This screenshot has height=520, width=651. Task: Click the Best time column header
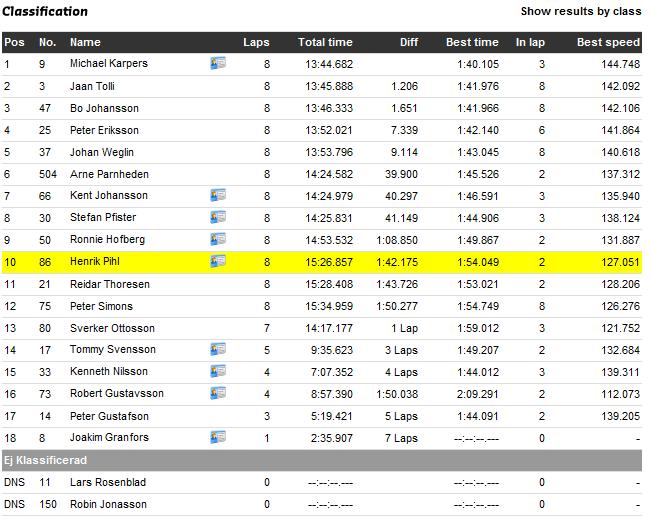(x=472, y=42)
